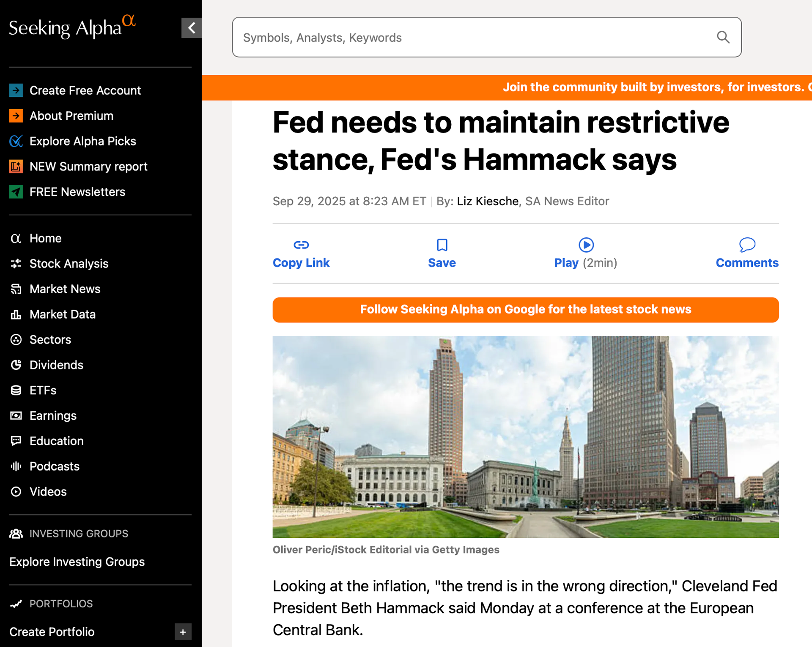Go to the Earnings section
Viewport: 812px width, 647px height.
click(53, 416)
